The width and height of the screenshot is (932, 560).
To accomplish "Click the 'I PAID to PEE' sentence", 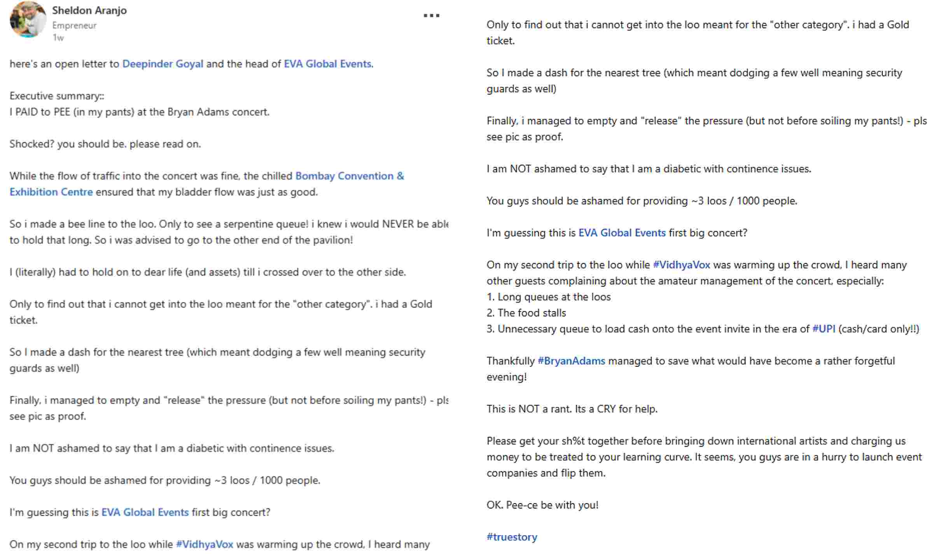I will point(139,112).
